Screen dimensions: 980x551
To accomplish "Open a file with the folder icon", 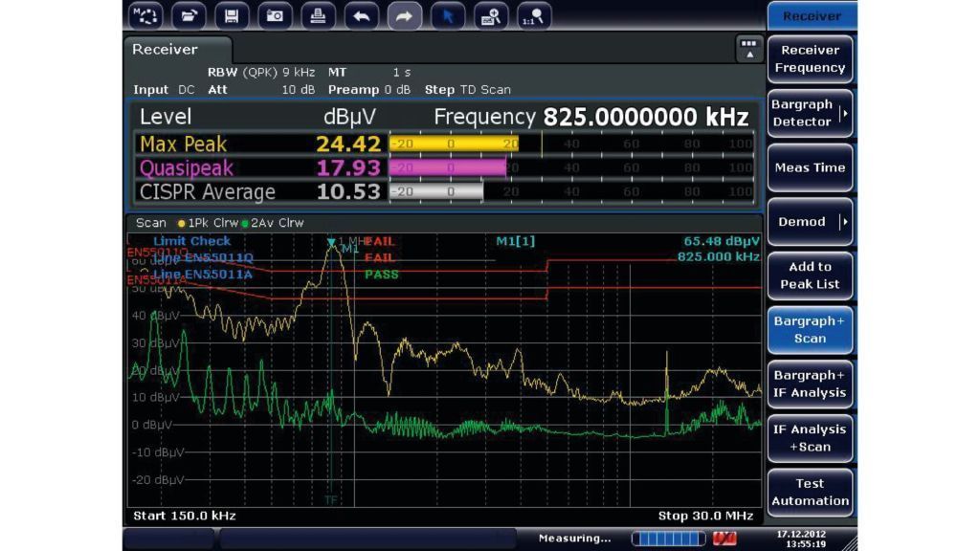I will click(x=190, y=15).
